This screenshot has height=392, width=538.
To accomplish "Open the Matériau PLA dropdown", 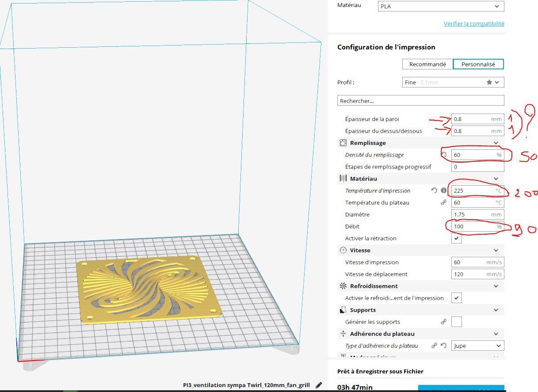I will click(x=441, y=6).
